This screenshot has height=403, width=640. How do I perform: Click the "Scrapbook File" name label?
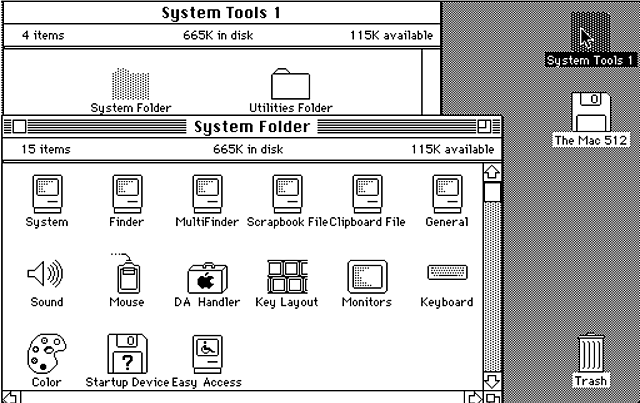287,222
